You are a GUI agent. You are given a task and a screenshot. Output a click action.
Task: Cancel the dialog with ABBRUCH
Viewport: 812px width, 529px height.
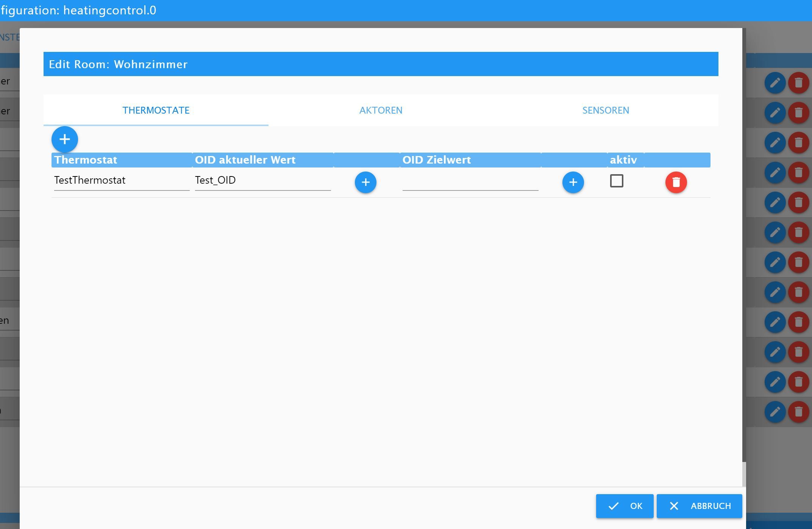(699, 506)
